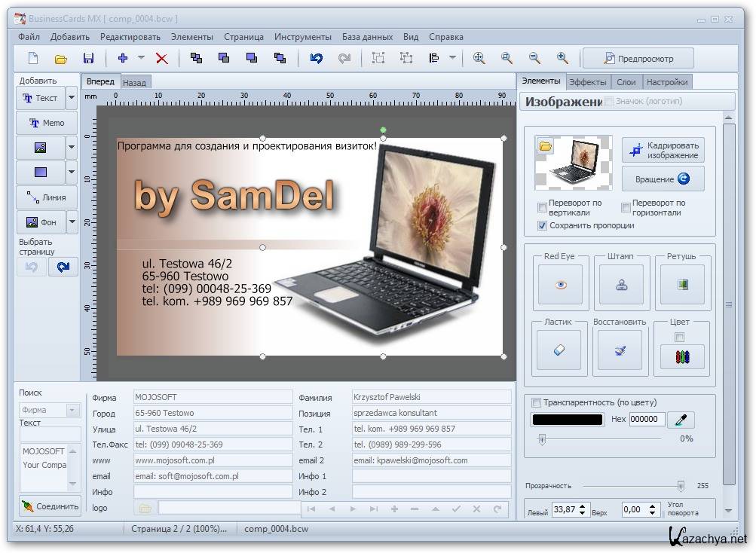Click the blue undo arrow in toolbar
This screenshot has height=553, width=756.
click(317, 58)
